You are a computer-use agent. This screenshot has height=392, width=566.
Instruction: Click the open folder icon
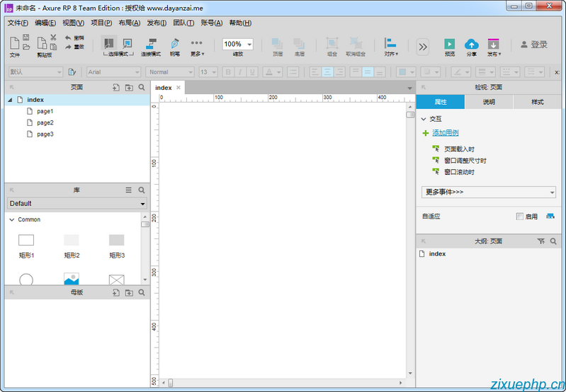coord(26,47)
